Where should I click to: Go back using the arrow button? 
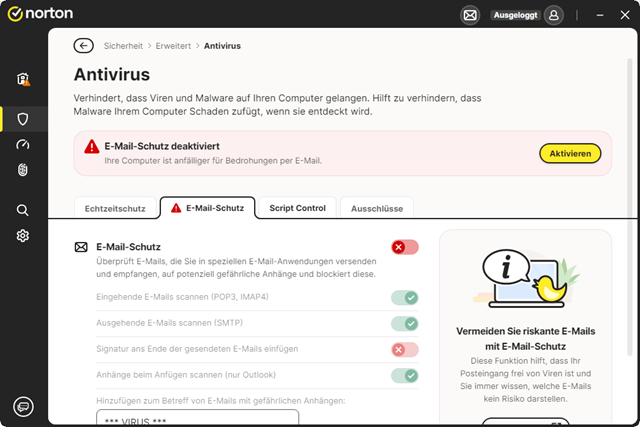84,46
